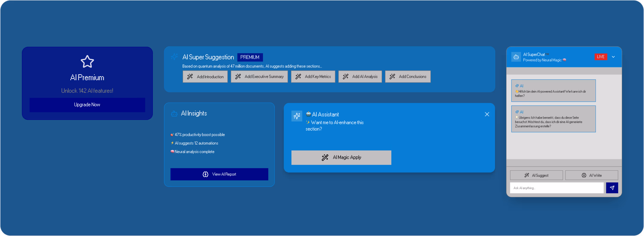The width and height of the screenshot is (644, 236).
Task: Click Add Executive Summary suggestion
Action: coord(259,77)
